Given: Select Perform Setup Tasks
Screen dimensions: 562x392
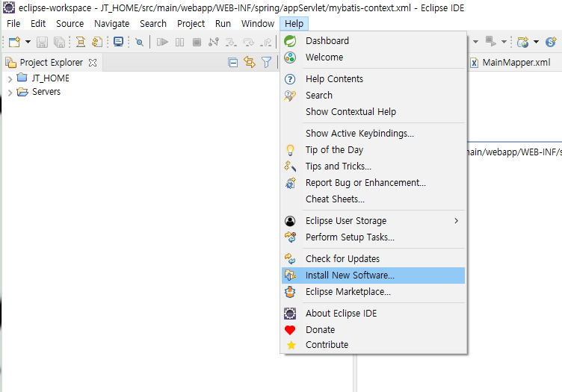Looking at the screenshot, I should (x=373, y=237).
